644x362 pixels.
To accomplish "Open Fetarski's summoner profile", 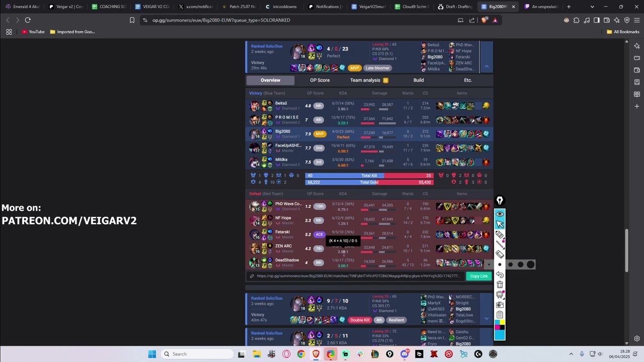I will [282, 232].
